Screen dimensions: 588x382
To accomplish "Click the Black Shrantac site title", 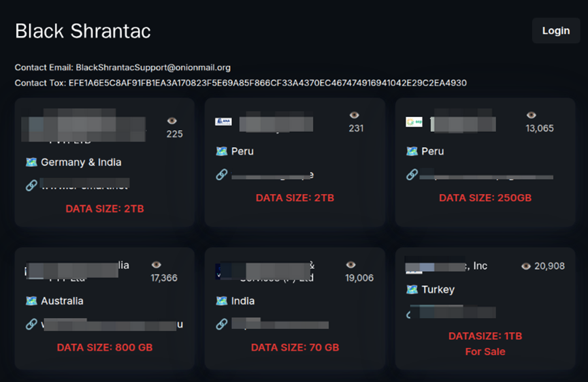I will 83,31.
